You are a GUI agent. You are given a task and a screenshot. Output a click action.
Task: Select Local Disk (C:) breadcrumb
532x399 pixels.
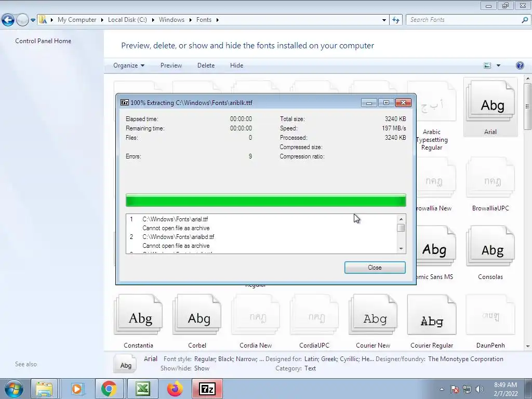tap(127, 20)
